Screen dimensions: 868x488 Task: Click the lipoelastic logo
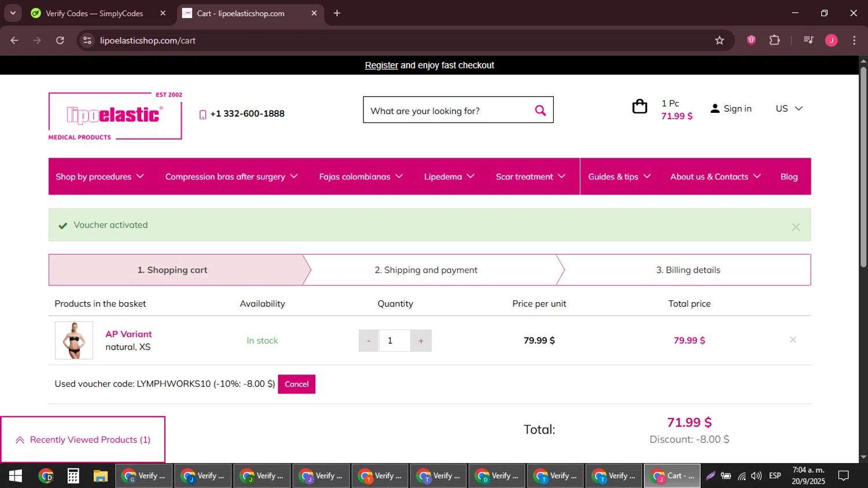click(115, 116)
